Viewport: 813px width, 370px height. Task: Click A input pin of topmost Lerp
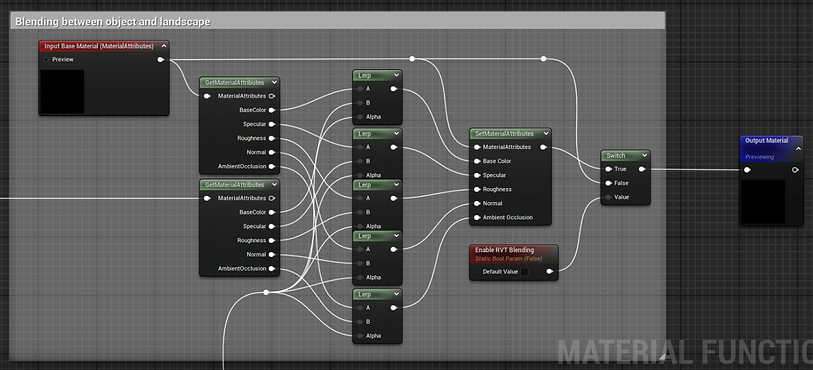point(360,89)
